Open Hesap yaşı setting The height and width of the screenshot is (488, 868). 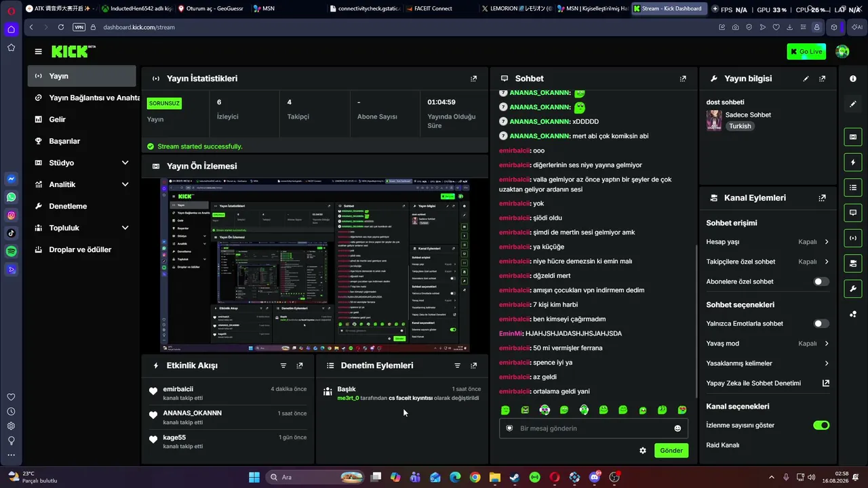[768, 242]
